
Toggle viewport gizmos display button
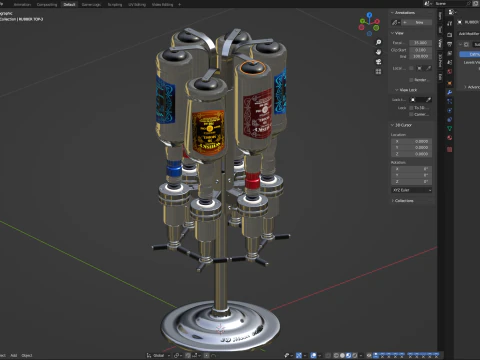click(x=299, y=355)
